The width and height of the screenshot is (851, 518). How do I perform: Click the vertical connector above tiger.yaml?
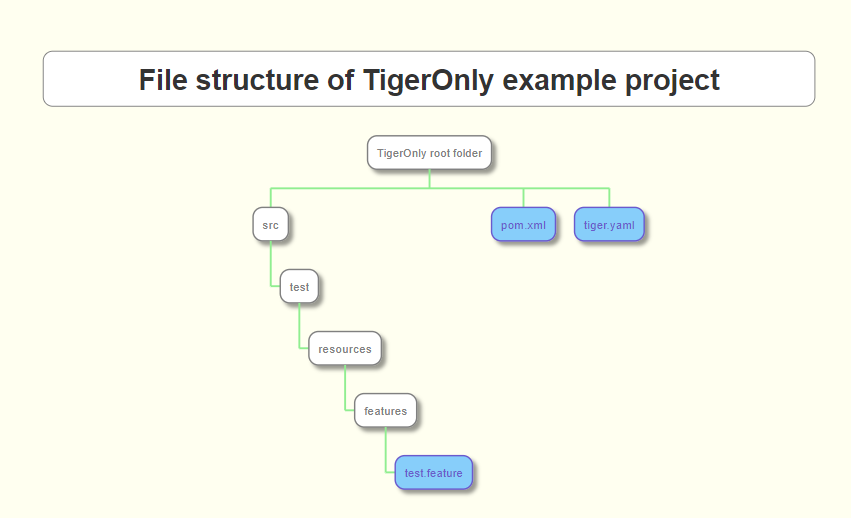(609, 197)
